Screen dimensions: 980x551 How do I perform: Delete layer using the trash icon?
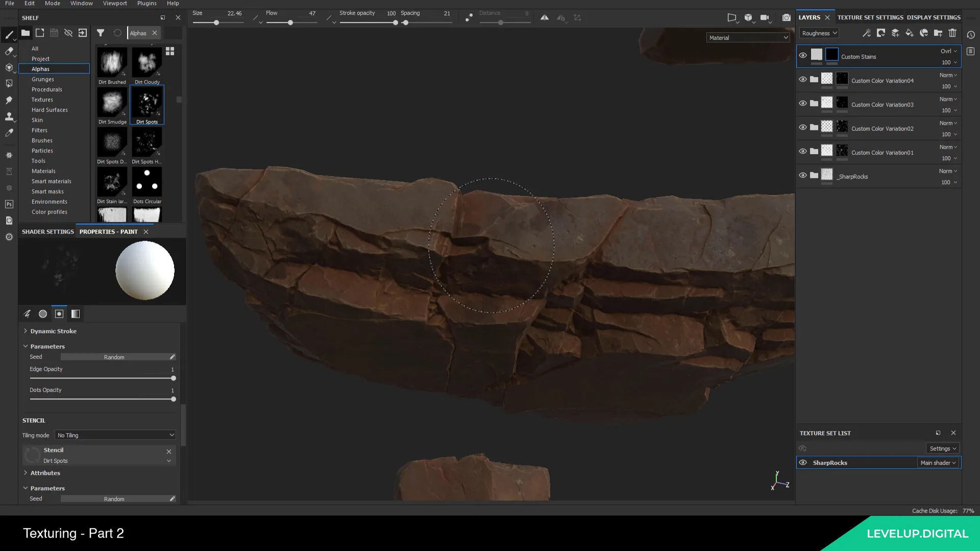coord(952,33)
